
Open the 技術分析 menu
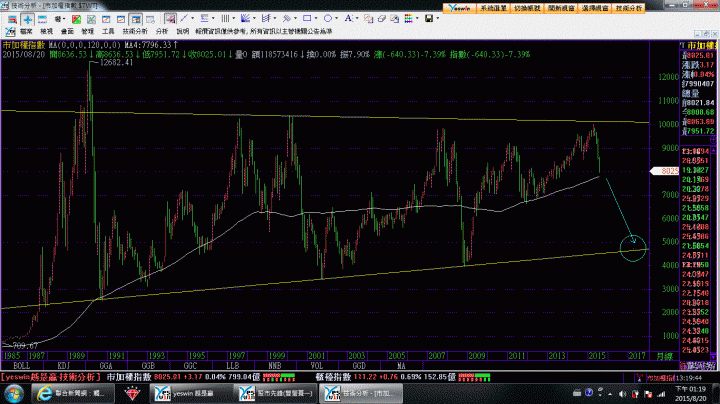click(135, 31)
